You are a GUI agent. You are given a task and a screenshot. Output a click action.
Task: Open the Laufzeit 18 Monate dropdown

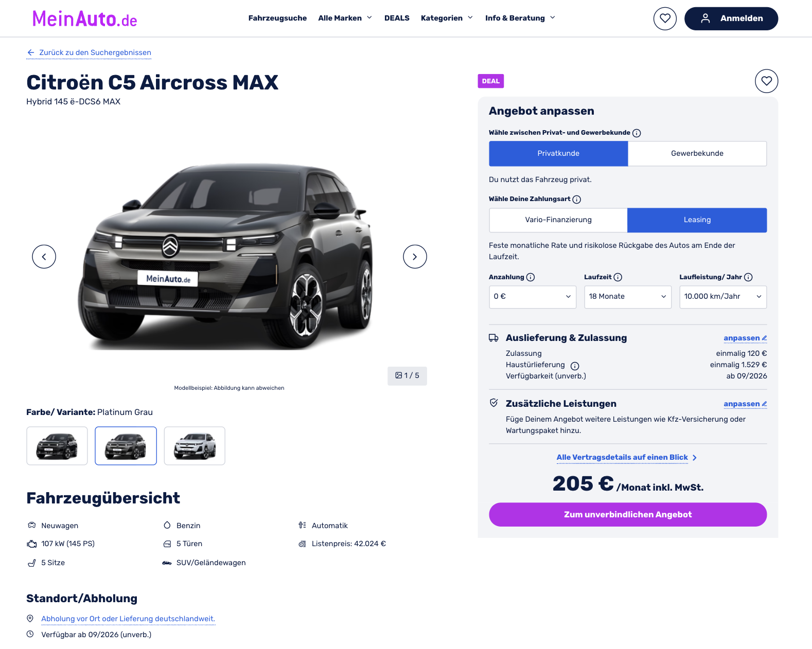tap(628, 297)
